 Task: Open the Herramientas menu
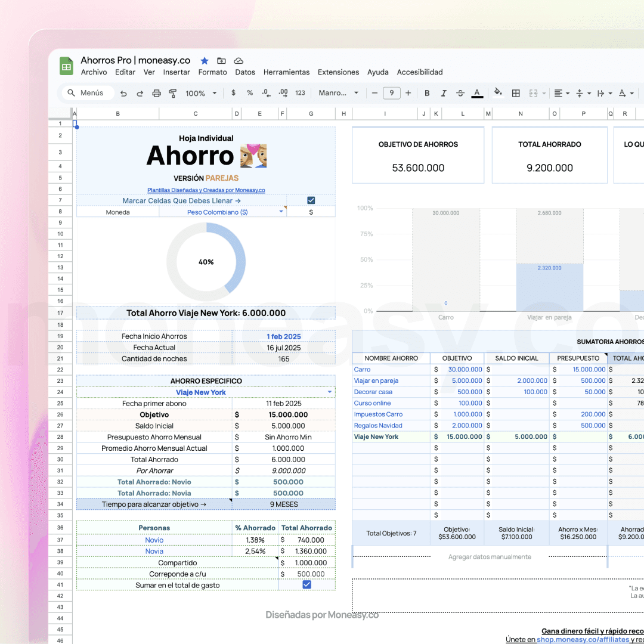[286, 72]
